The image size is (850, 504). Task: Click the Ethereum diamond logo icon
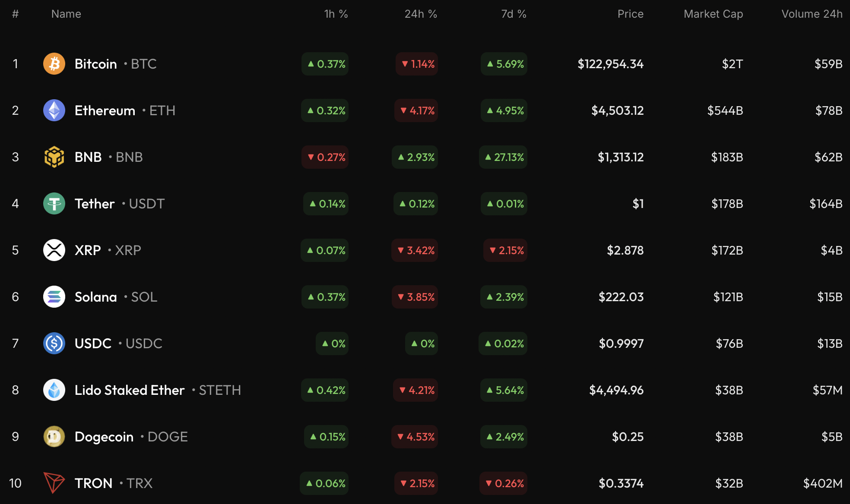pyautogui.click(x=54, y=110)
